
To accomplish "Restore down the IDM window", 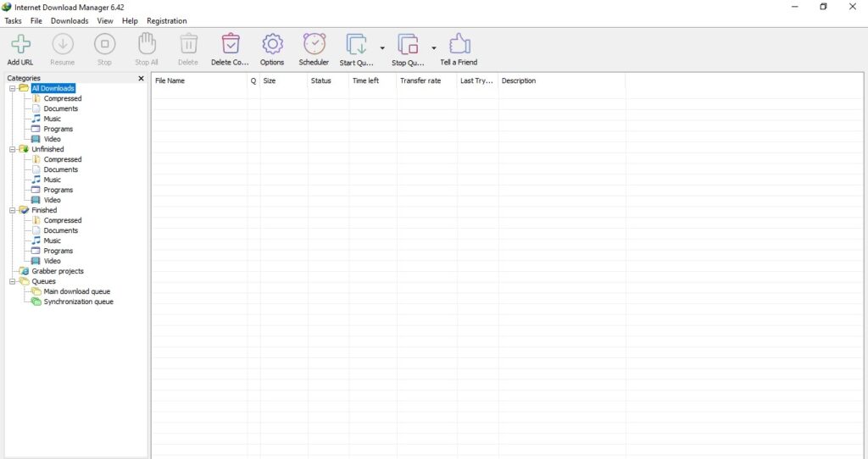I will 823,7.
